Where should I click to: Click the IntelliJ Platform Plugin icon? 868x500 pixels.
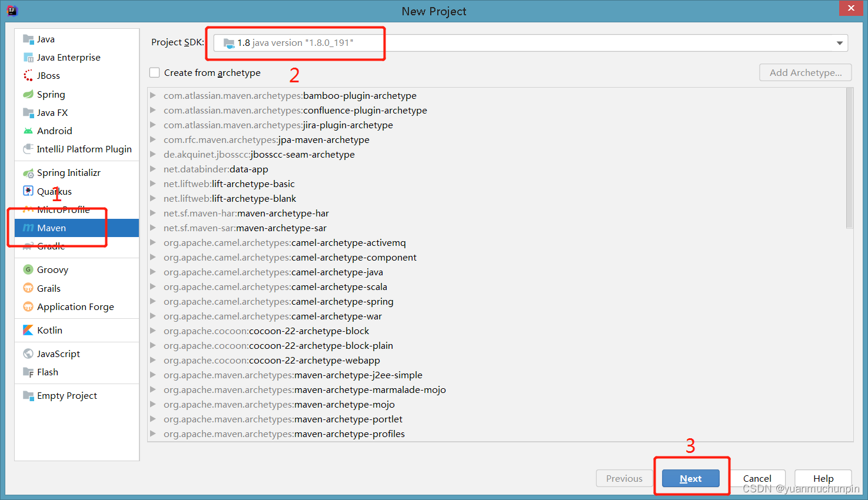click(28, 149)
